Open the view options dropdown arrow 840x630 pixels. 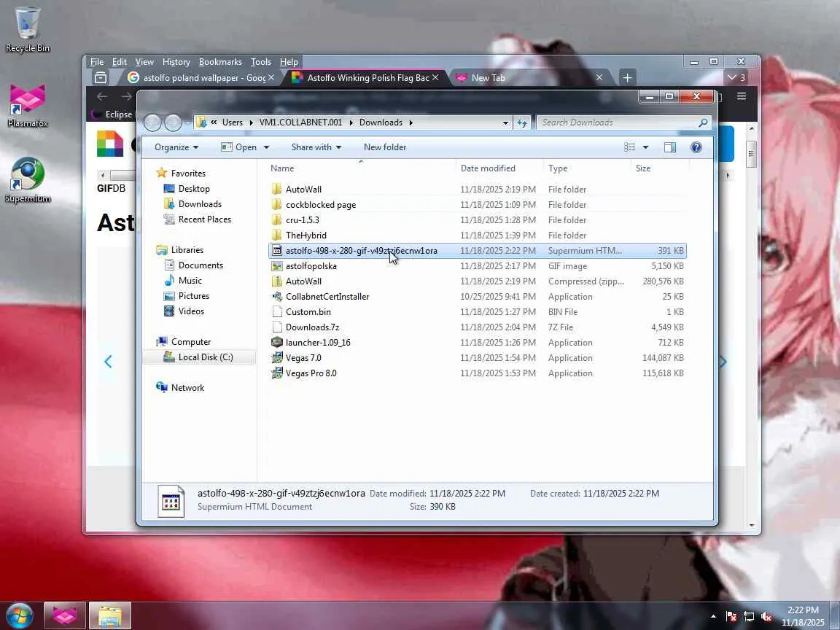pos(645,147)
